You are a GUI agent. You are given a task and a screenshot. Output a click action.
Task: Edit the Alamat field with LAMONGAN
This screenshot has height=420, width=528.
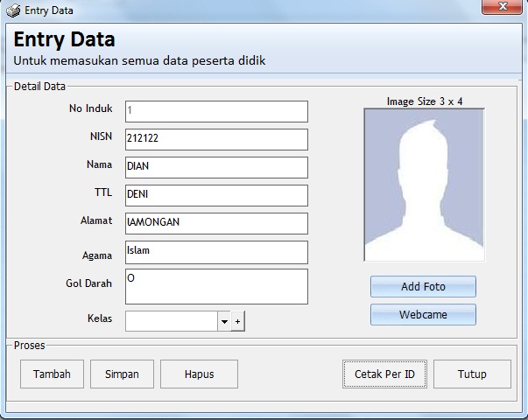216,223
